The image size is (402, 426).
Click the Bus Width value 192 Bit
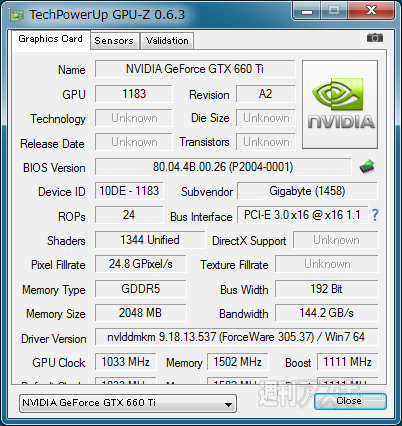[x=327, y=289]
